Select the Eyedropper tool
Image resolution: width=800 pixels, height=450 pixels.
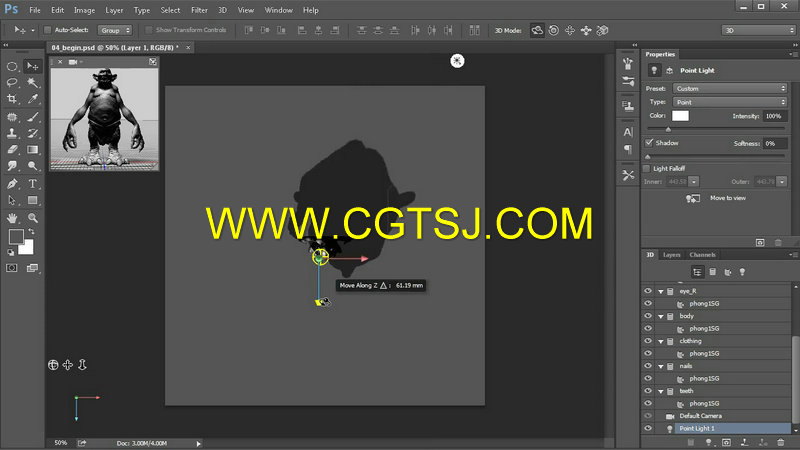click(x=32, y=99)
